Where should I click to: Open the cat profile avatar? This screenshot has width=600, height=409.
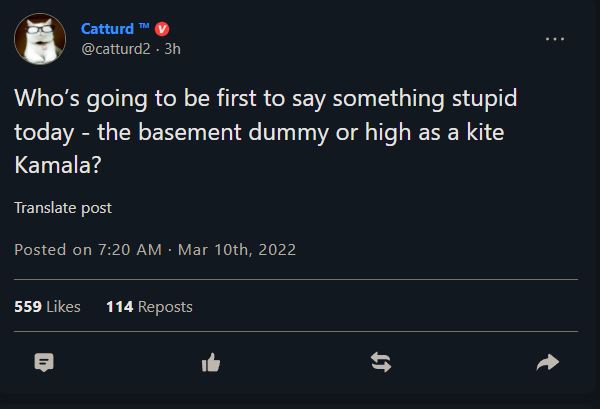coord(40,39)
